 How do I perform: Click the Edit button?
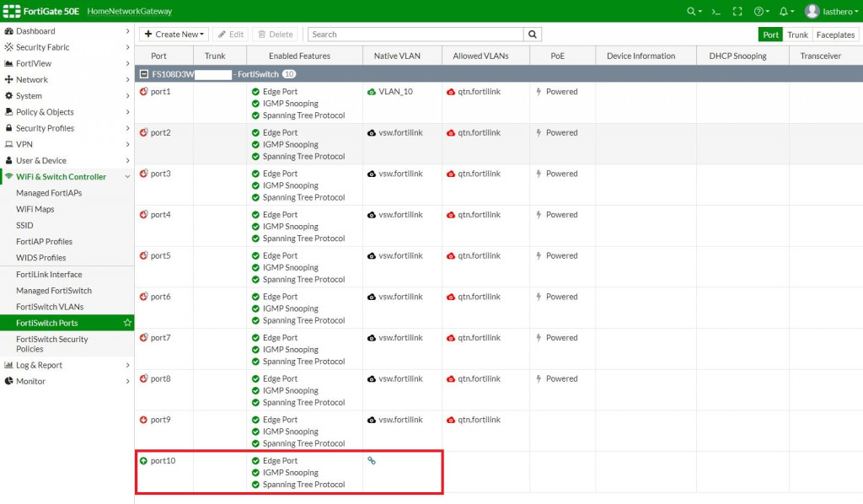[x=231, y=34]
